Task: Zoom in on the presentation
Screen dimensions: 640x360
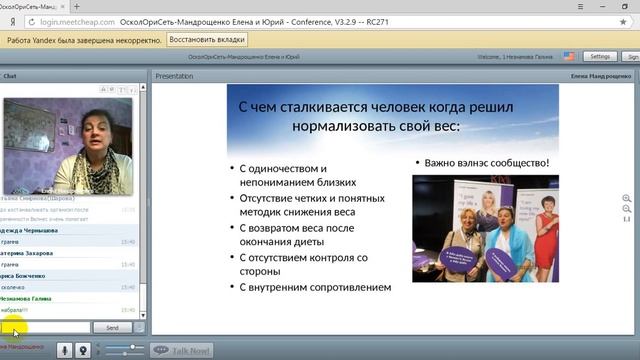Action: click(627, 198)
